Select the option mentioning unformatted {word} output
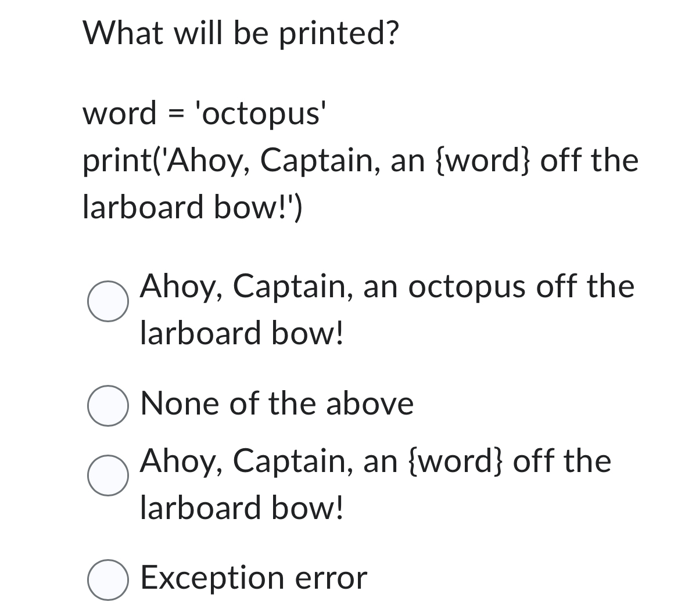Screen dimensions: 685x616 pyautogui.click(x=375, y=462)
